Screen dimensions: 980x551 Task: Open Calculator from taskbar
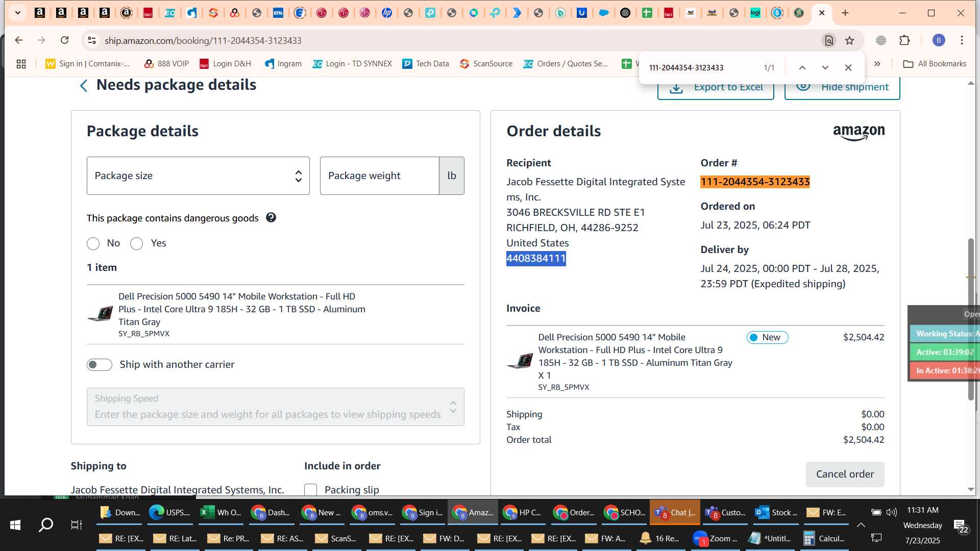[824, 538]
